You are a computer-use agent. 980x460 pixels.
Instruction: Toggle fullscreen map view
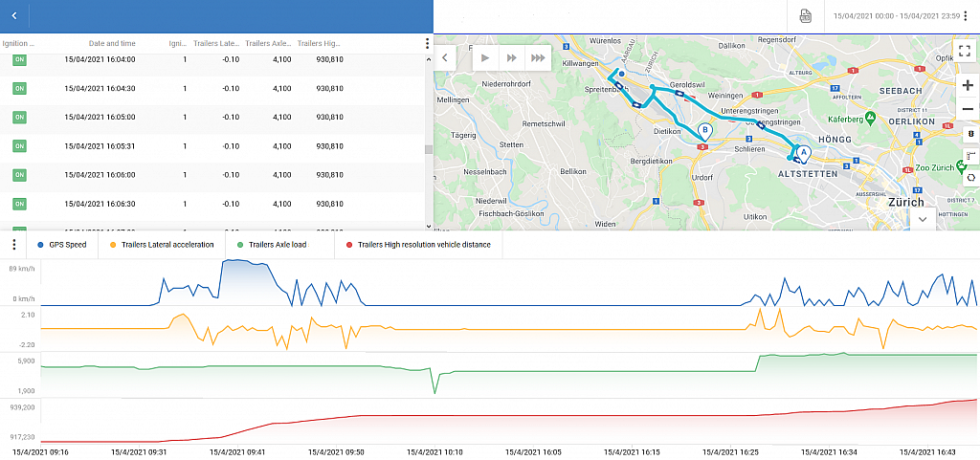(967, 51)
